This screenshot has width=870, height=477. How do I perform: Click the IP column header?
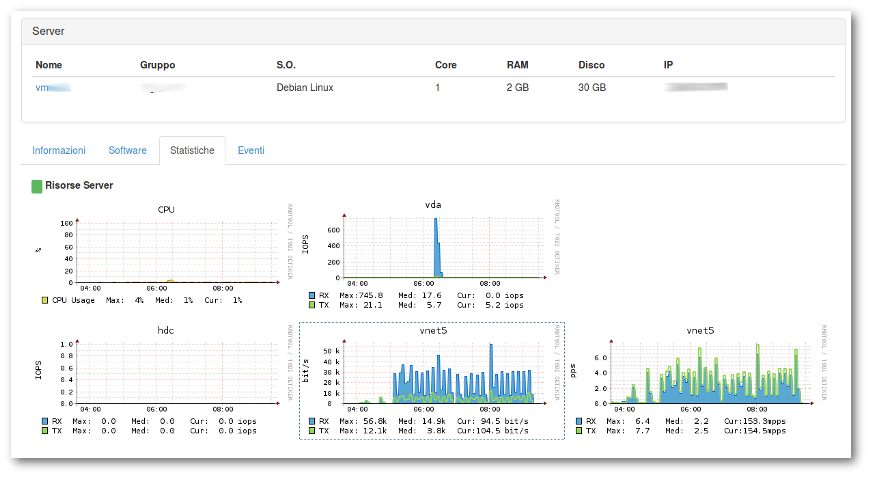pyautogui.click(x=668, y=65)
